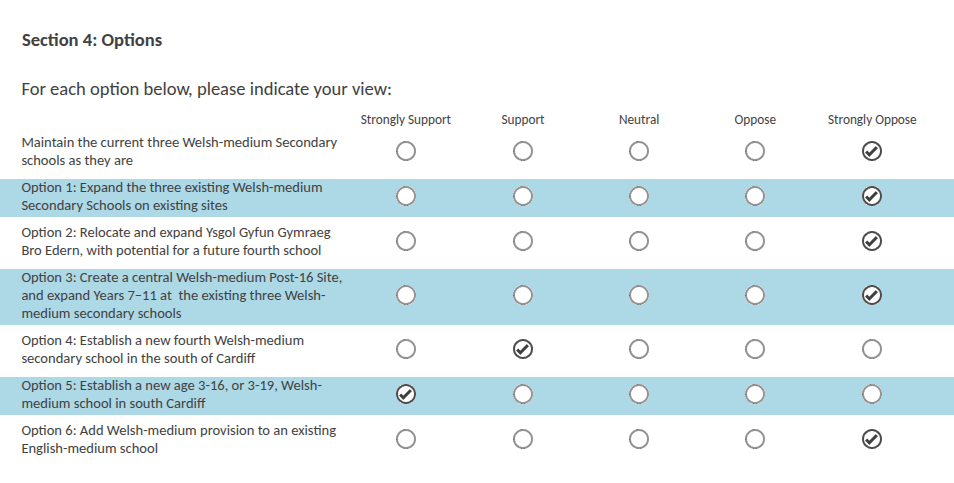Mark Oppose for Option 5 age 3-19 school
Image resolution: width=954 pixels, height=483 pixels.
755,394
